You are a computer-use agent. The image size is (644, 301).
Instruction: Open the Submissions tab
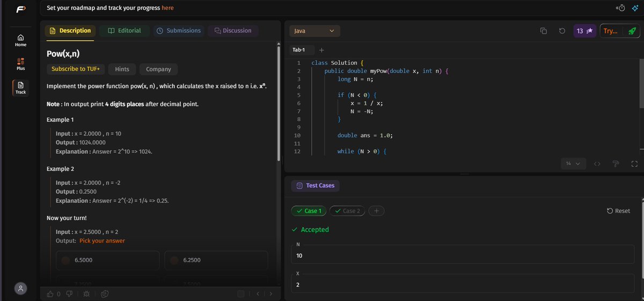pyautogui.click(x=179, y=31)
